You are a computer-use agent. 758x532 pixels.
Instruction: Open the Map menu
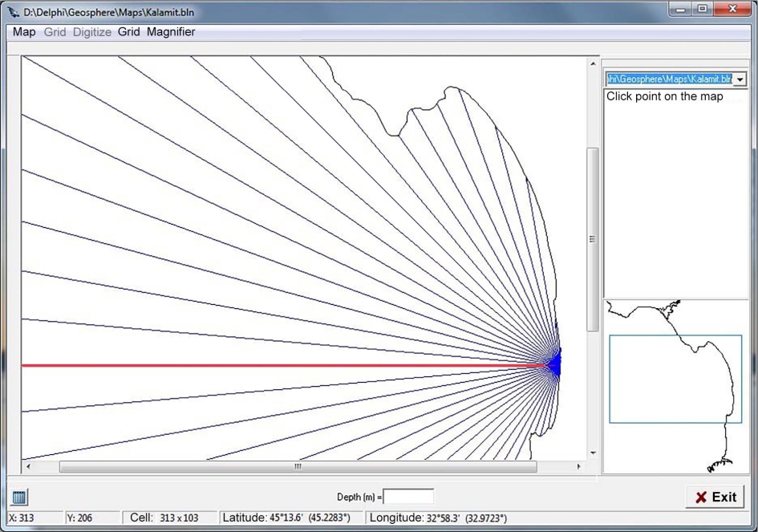24,32
